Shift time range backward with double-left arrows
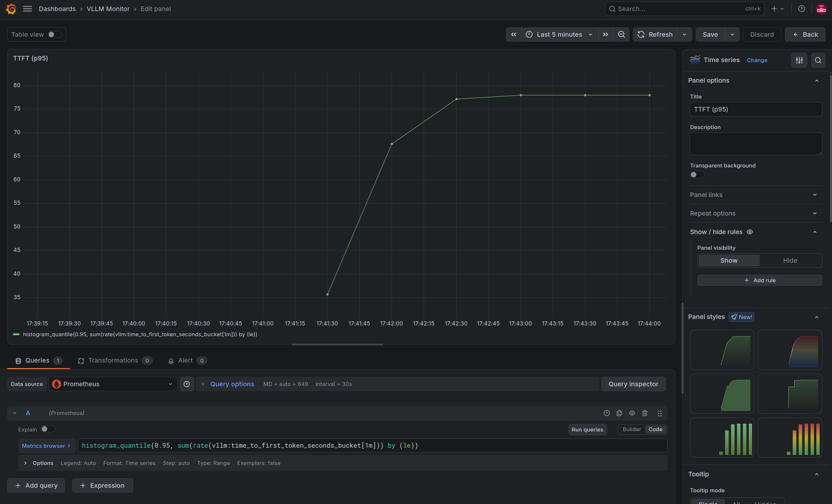The width and height of the screenshot is (832, 504). click(x=514, y=34)
